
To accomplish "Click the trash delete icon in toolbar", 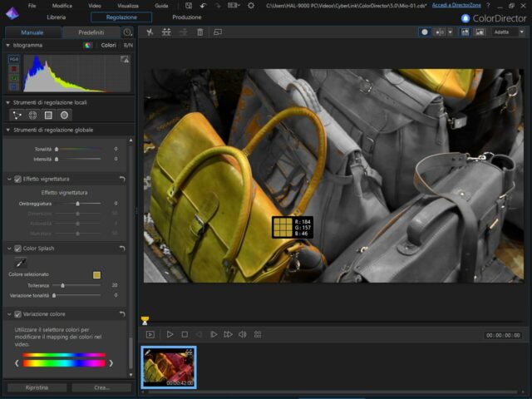I will click(x=199, y=32).
